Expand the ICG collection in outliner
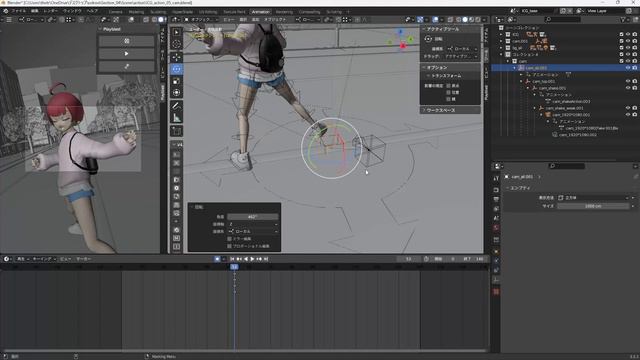 [x=501, y=35]
